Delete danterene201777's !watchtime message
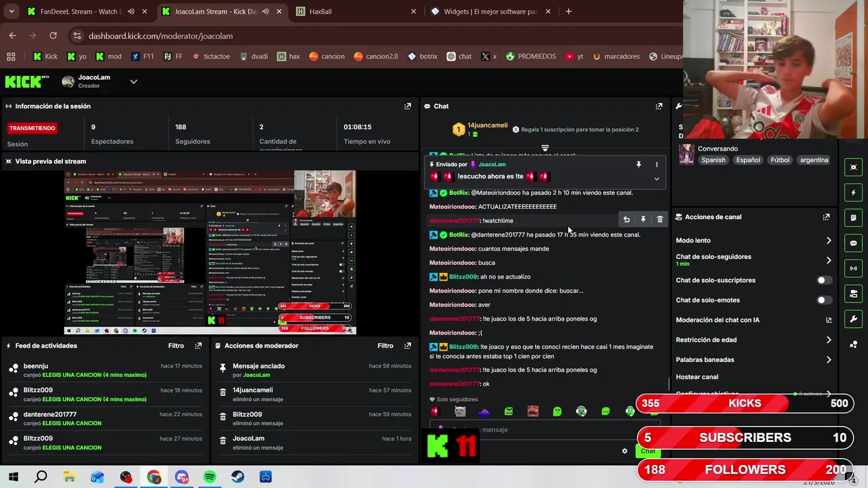This screenshot has width=868, height=488. coord(660,220)
